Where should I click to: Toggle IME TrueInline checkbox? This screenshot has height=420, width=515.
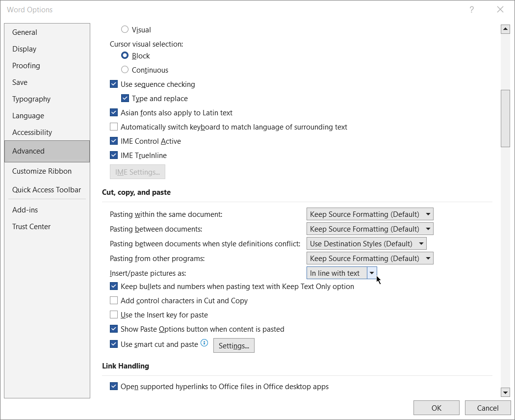click(114, 155)
